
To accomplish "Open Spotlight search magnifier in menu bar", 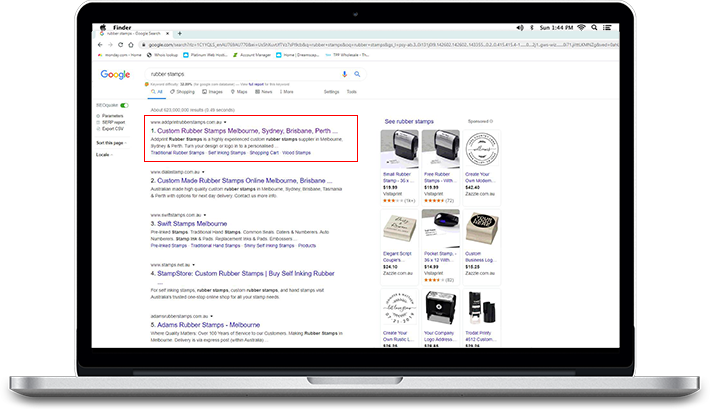I will (x=594, y=28).
